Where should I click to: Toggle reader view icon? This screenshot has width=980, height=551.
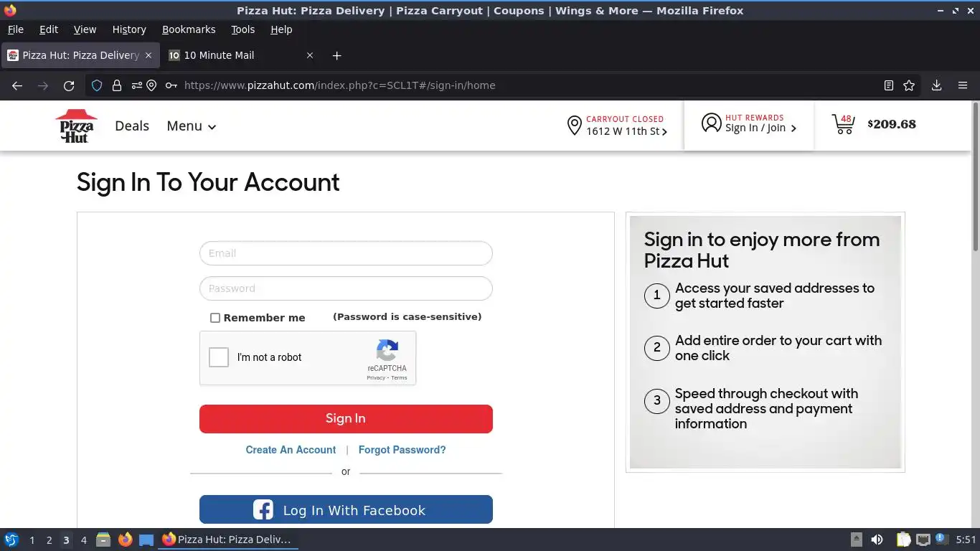click(889, 85)
